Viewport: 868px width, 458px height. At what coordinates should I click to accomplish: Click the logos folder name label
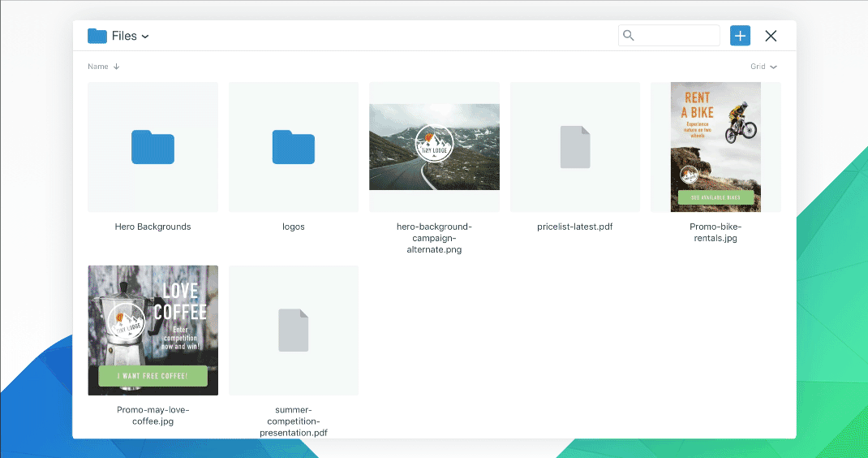coord(293,227)
